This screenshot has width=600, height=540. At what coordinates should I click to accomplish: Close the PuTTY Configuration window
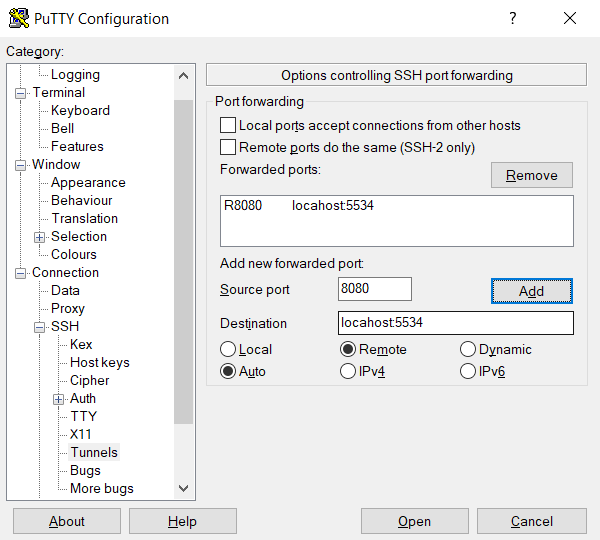570,18
